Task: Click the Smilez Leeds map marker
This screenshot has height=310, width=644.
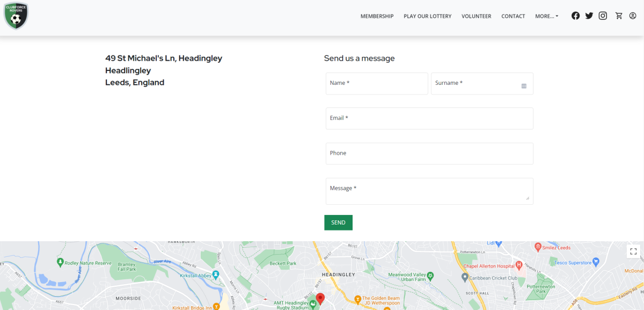Action: tap(538, 247)
